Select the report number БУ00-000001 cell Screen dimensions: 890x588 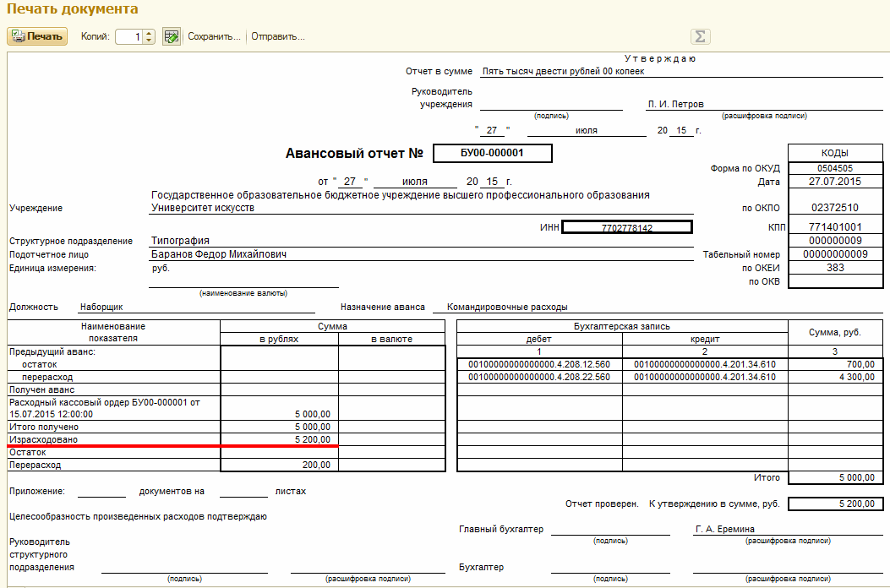pyautogui.click(x=492, y=153)
